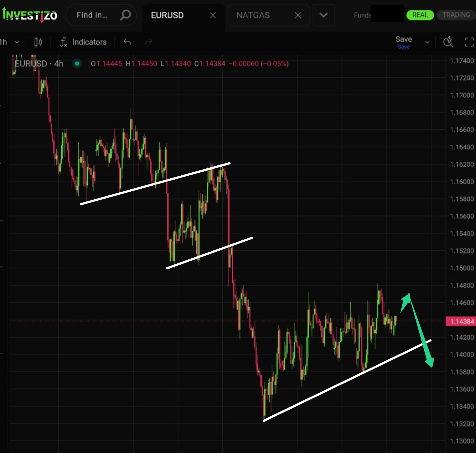Viewport: 476px width, 453px height.
Task: Expand the Save options arrow
Action: point(427,42)
